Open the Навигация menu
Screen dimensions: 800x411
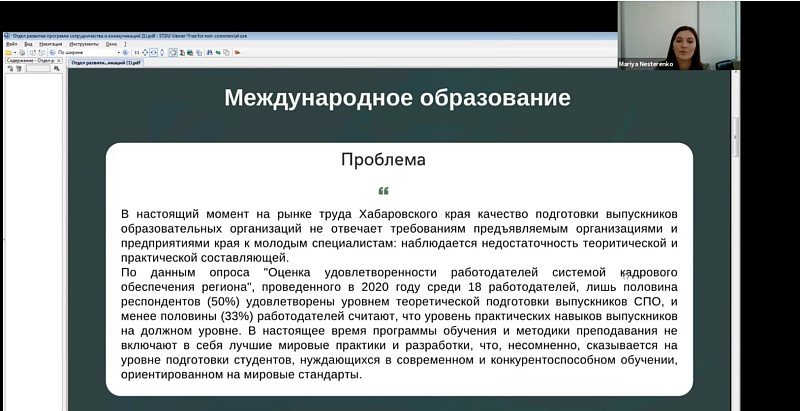coord(50,44)
